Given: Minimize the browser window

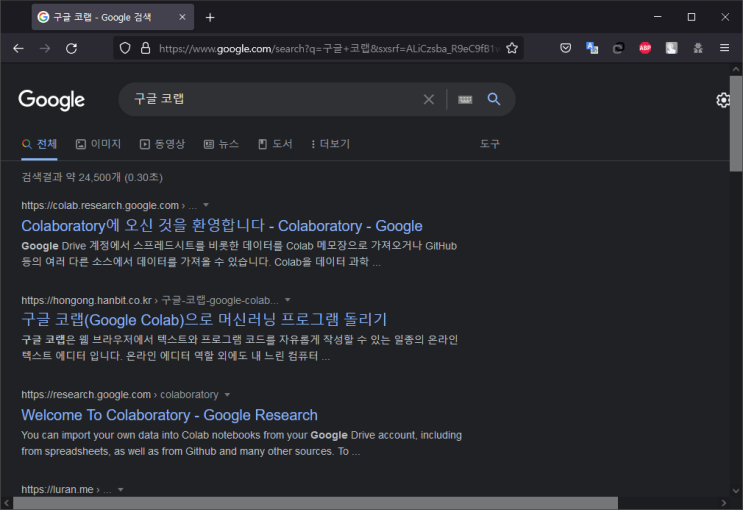Looking at the screenshot, I should coord(657,17).
